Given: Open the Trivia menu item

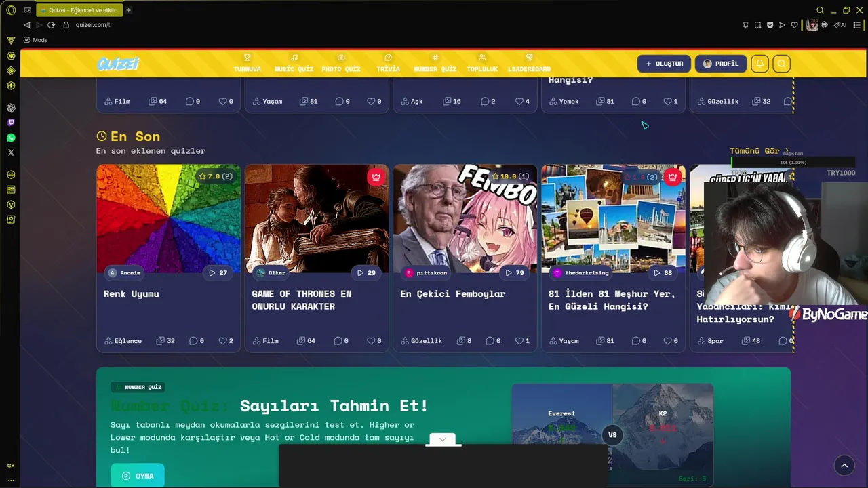Looking at the screenshot, I should coord(388,64).
